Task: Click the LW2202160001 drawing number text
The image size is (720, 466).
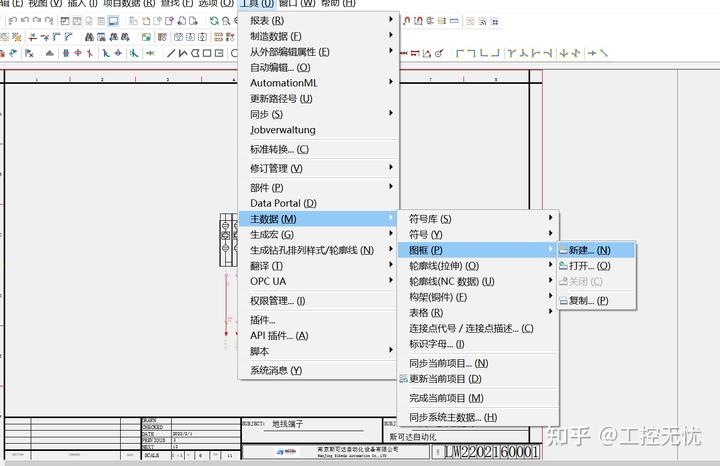Action: pos(491,452)
